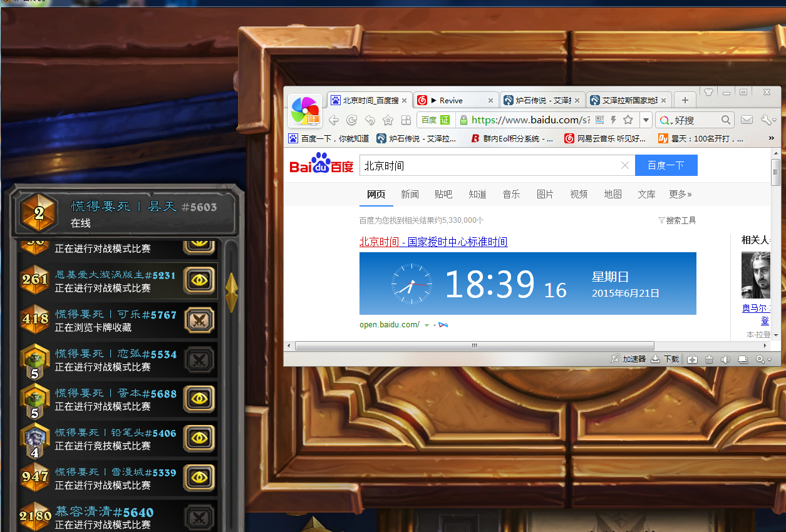This screenshot has width=786, height=532.
Task: Click the horizontal scrollbar thumb in browser
Action: pos(474,345)
